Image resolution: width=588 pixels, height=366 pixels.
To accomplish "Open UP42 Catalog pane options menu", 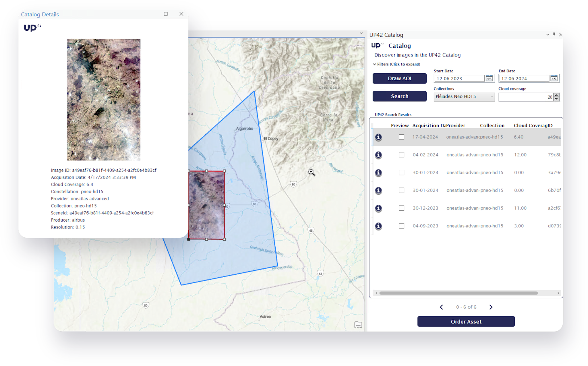I will pos(548,35).
